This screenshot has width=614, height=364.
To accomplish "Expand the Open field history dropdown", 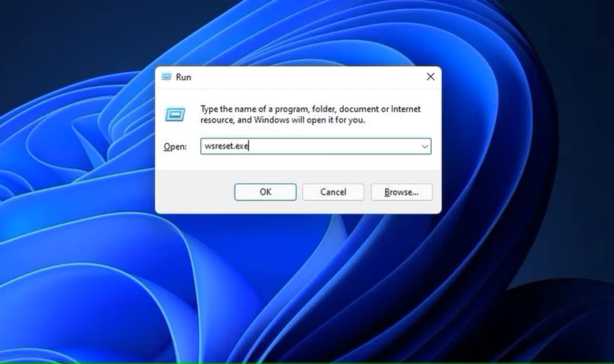I will pos(424,146).
